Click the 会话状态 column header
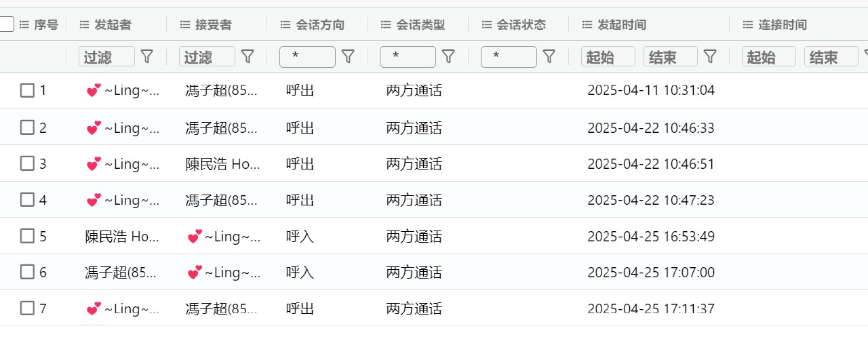 [x=521, y=25]
